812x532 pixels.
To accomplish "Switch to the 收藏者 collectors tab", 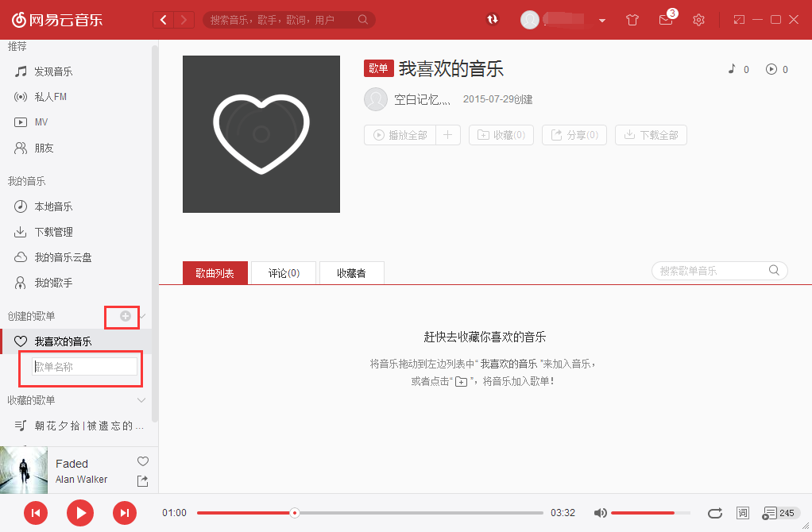I will point(351,272).
